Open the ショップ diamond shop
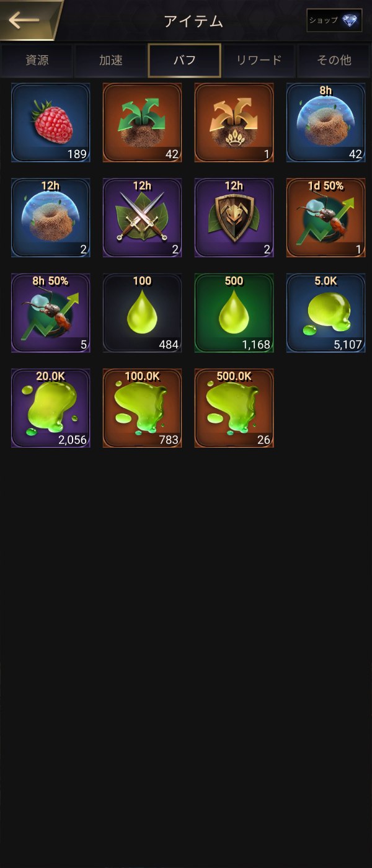This screenshot has height=868, width=372. pyautogui.click(x=334, y=20)
